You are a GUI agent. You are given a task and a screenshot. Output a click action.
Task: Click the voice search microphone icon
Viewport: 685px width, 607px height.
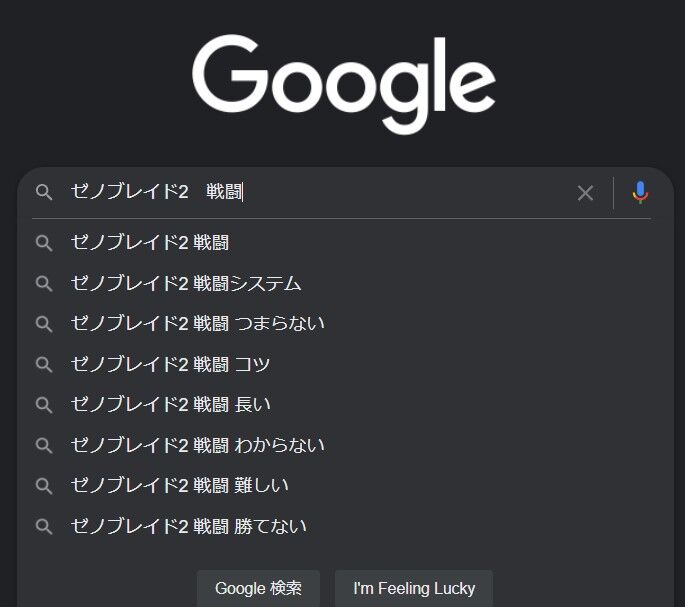click(x=640, y=193)
